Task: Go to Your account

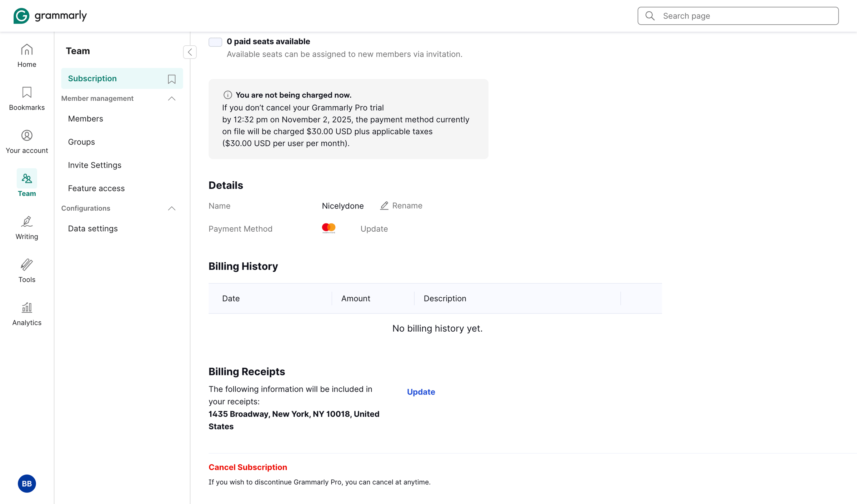Action: (x=27, y=142)
